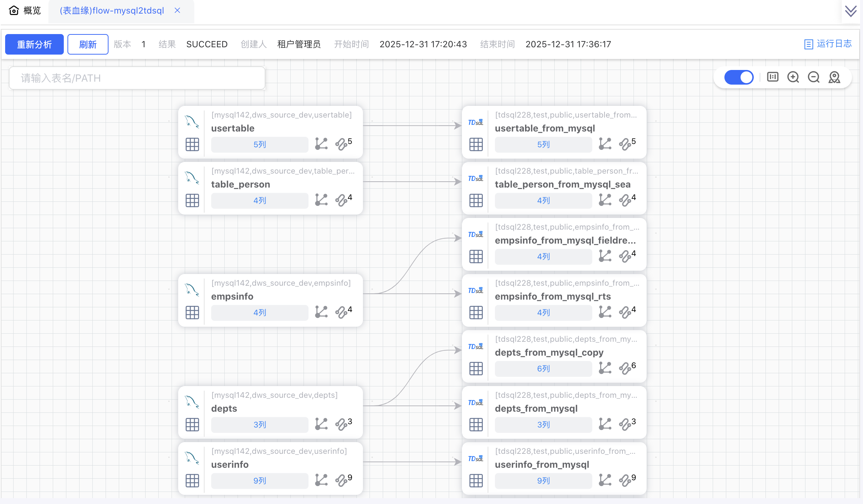The height and width of the screenshot is (504, 863).
Task: Click the 刷新 button
Action: click(88, 44)
